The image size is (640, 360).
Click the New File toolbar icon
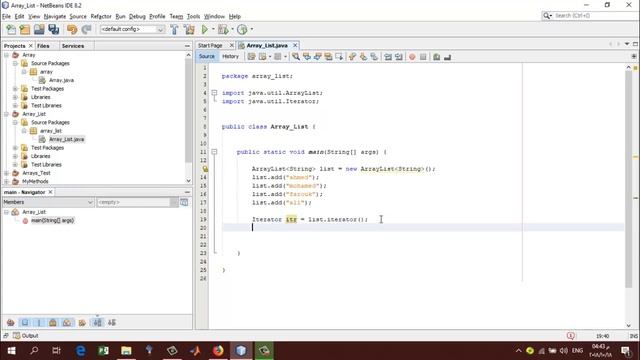11,29
